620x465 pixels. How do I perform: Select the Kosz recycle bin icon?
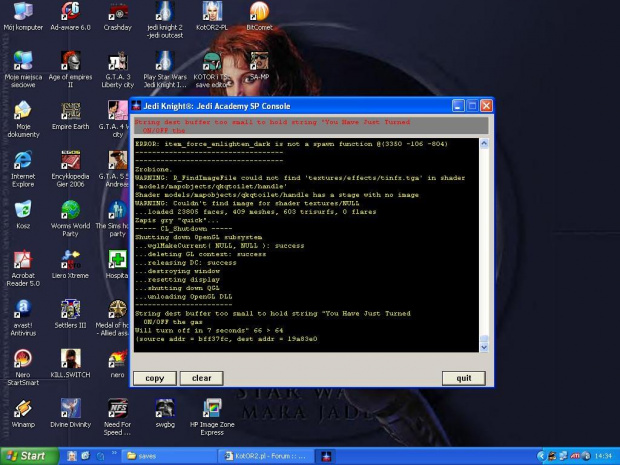point(23,215)
